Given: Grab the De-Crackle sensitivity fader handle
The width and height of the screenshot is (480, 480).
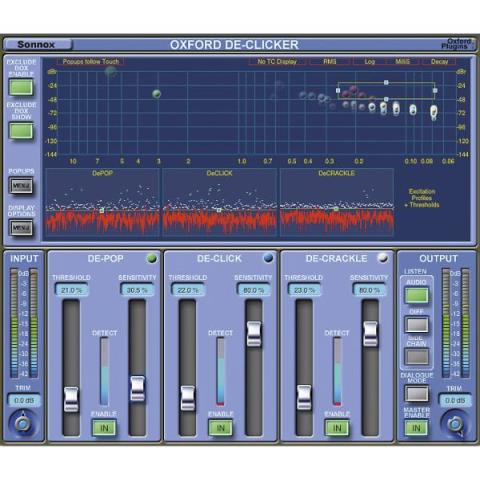Looking at the screenshot, I should pos(370,334).
